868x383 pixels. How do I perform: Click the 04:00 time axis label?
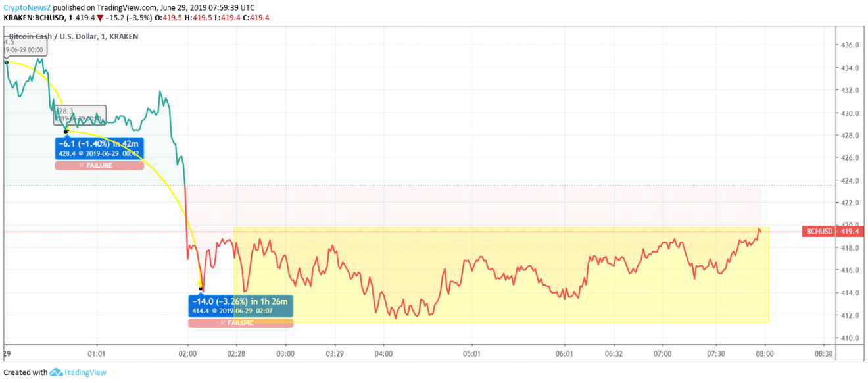click(383, 353)
